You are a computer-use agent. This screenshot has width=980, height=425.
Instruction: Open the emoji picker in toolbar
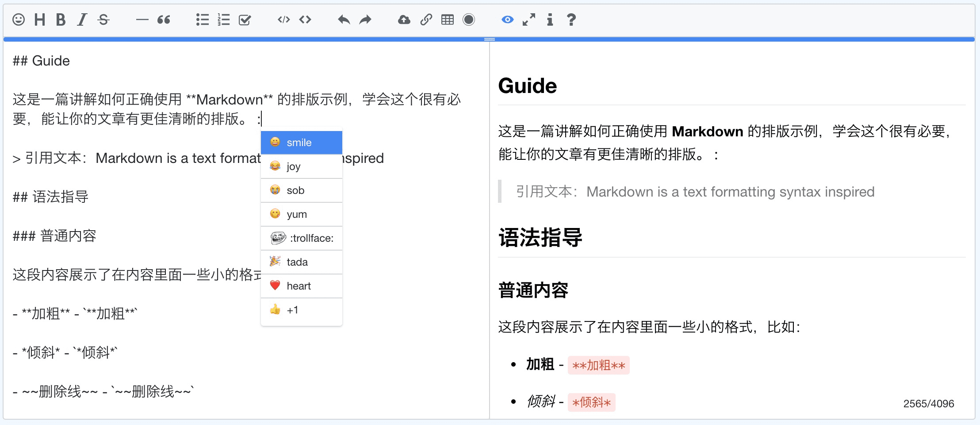(x=19, y=19)
